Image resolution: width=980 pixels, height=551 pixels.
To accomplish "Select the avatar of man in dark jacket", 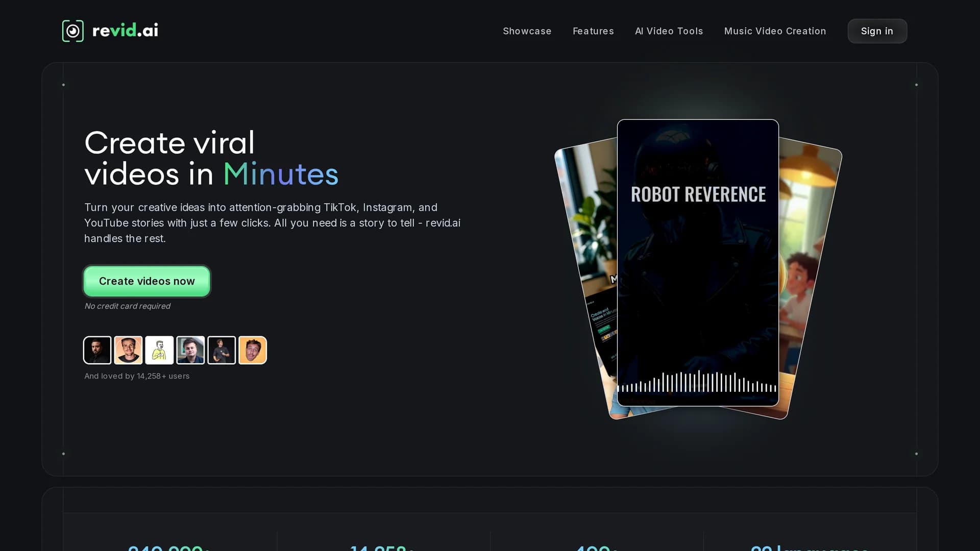I will coord(190,350).
